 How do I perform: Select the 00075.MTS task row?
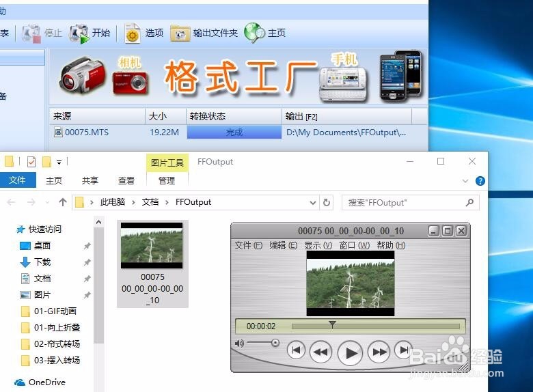point(238,132)
